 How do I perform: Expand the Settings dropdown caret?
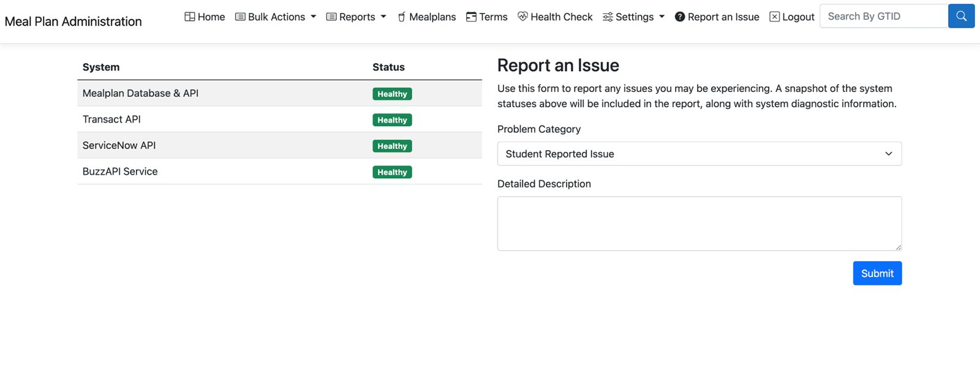(661, 17)
